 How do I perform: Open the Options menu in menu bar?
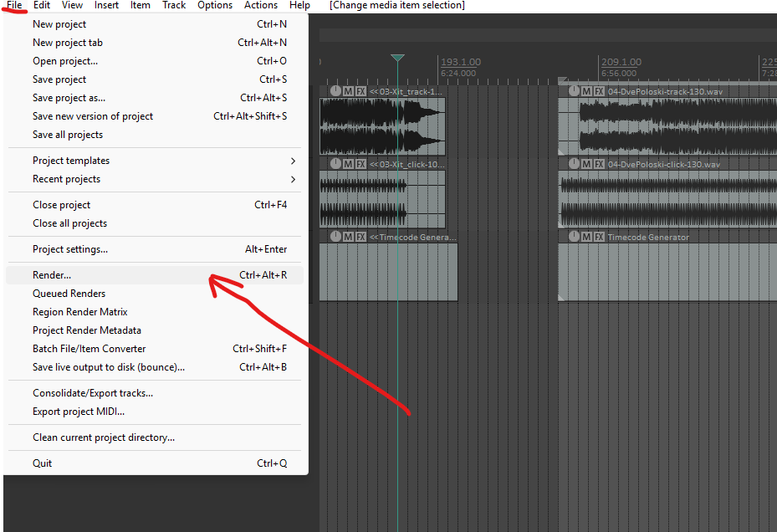(x=215, y=6)
